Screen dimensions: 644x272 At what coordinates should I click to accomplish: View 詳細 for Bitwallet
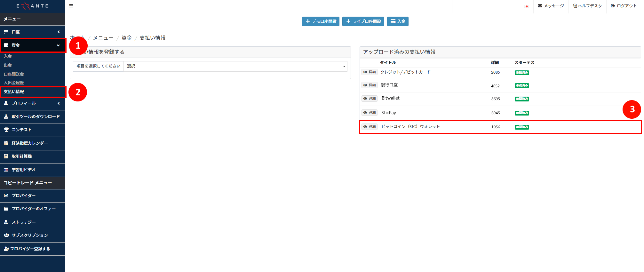tap(370, 99)
